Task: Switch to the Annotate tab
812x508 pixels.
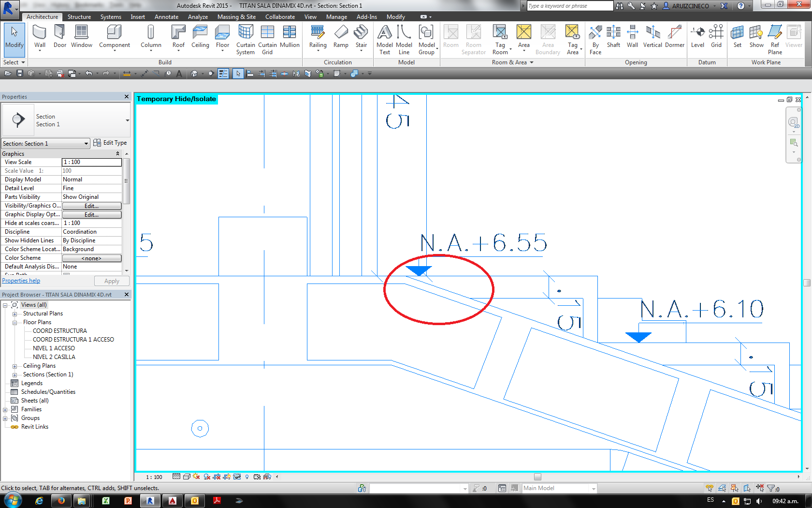Action: (166, 16)
